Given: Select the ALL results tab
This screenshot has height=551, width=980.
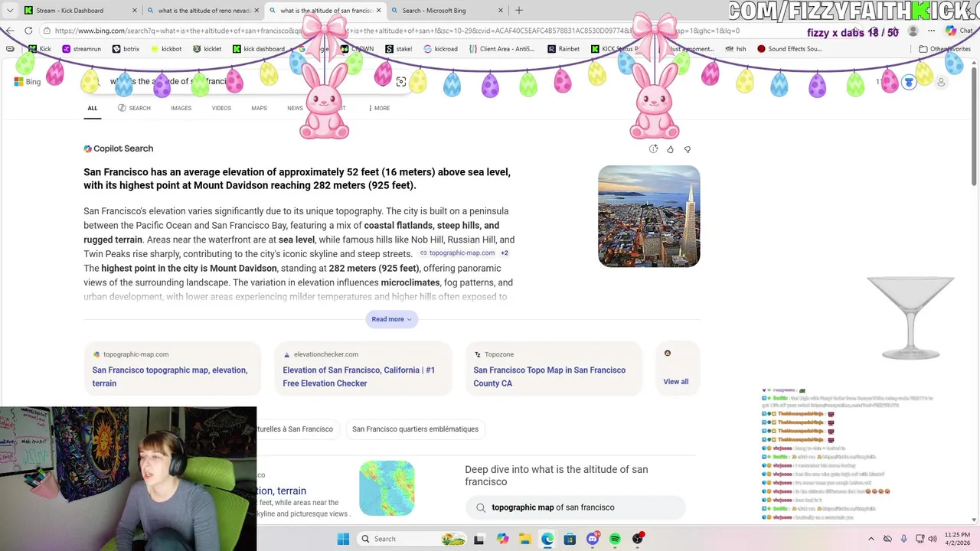Looking at the screenshot, I should (x=93, y=108).
